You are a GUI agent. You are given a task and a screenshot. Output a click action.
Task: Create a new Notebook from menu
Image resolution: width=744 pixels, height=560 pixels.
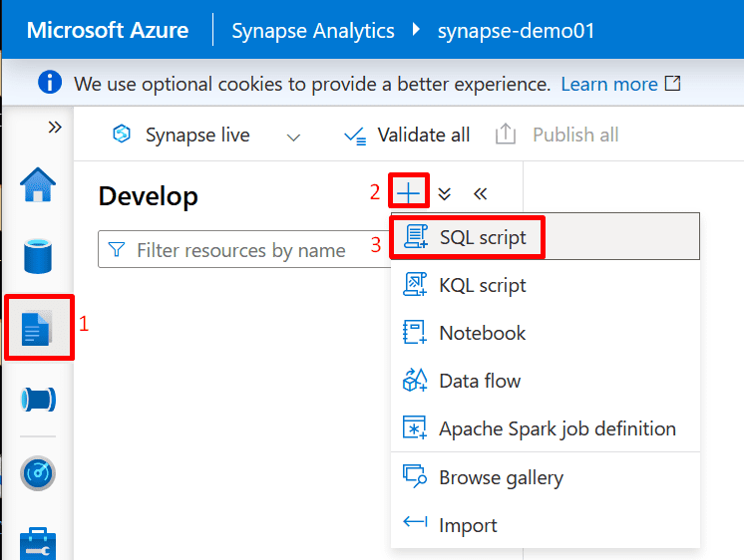[482, 333]
